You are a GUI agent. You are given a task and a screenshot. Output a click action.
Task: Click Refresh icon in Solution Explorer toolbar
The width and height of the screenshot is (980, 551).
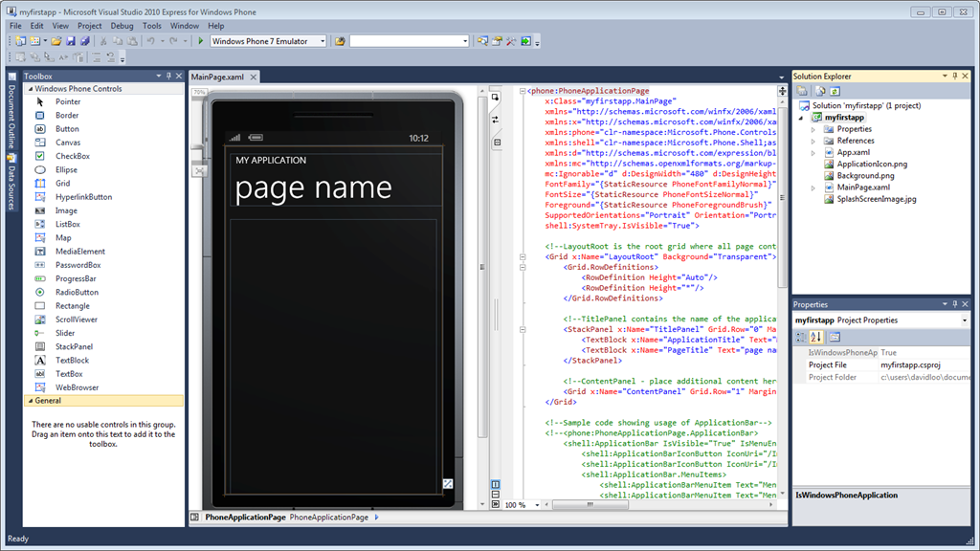point(835,91)
